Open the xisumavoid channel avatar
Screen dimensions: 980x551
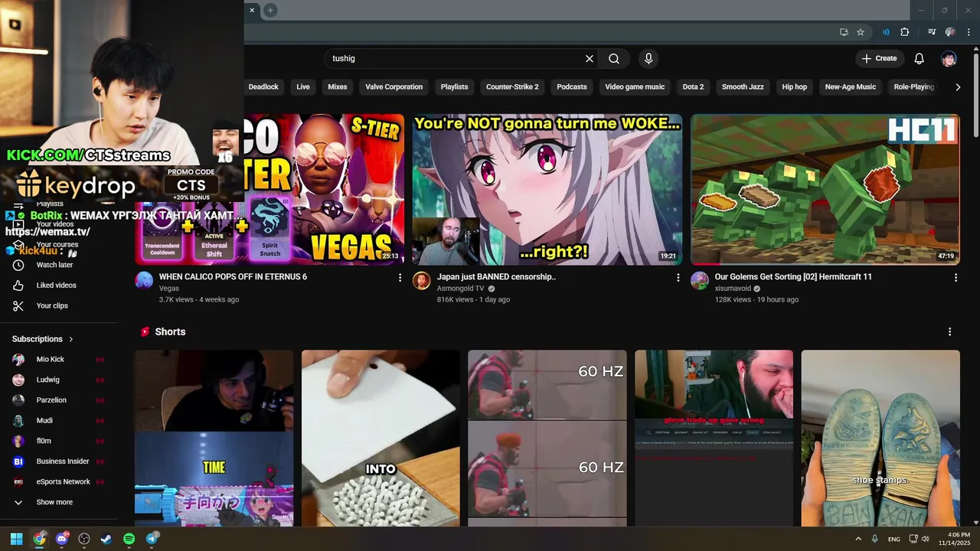(x=700, y=280)
